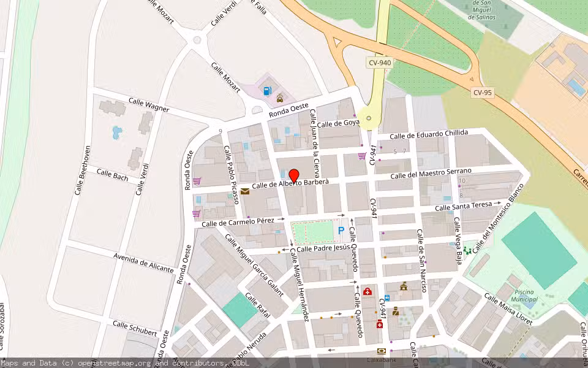Select the Calle Padre Jesús label
Viewport: 588px width, 368px height.
pyautogui.click(x=323, y=248)
